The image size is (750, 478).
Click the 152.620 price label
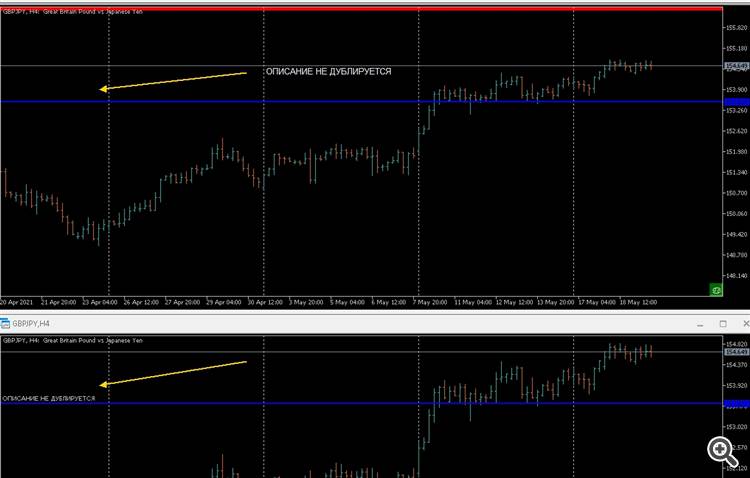736,131
